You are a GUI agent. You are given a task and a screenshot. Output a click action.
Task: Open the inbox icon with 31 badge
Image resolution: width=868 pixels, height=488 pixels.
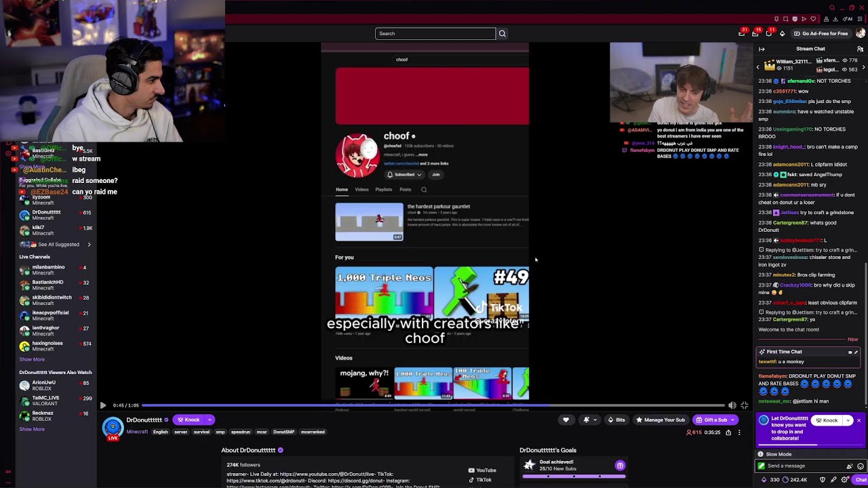click(x=742, y=33)
